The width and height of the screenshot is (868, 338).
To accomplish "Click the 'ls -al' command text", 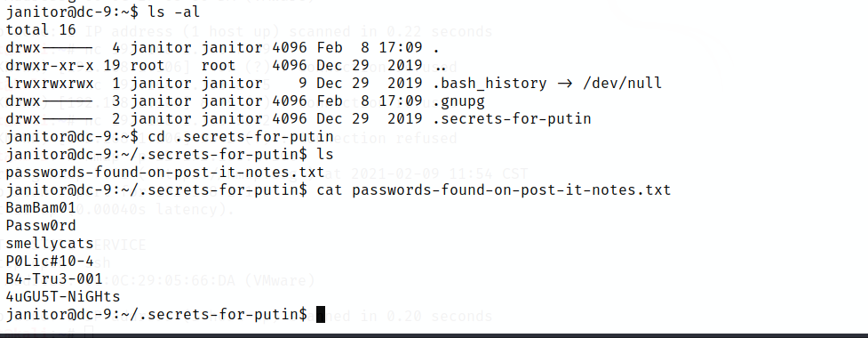I will (x=174, y=12).
